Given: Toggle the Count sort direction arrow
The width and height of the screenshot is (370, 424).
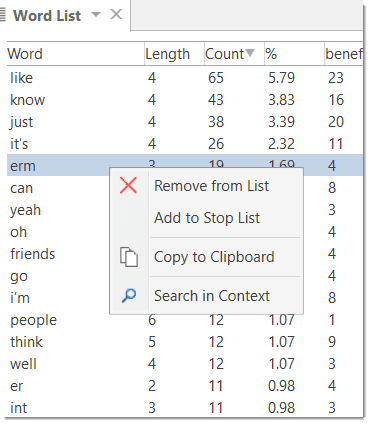Looking at the screenshot, I should [x=250, y=53].
